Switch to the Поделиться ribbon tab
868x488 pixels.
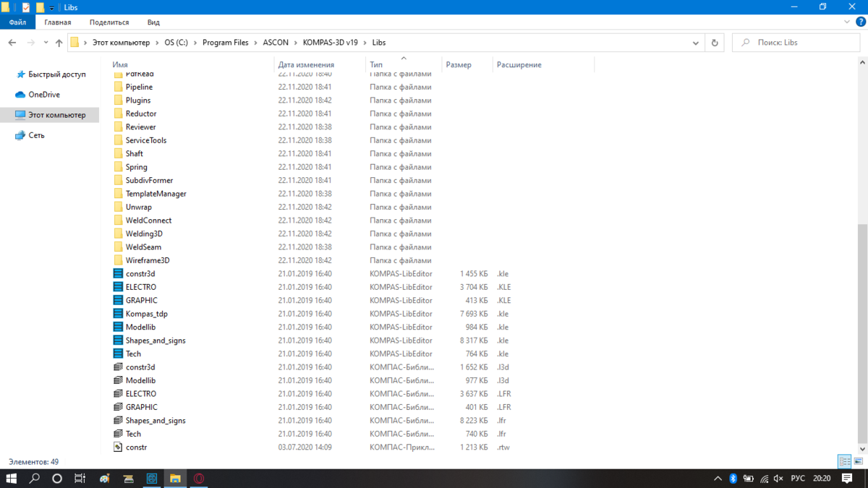coord(109,22)
